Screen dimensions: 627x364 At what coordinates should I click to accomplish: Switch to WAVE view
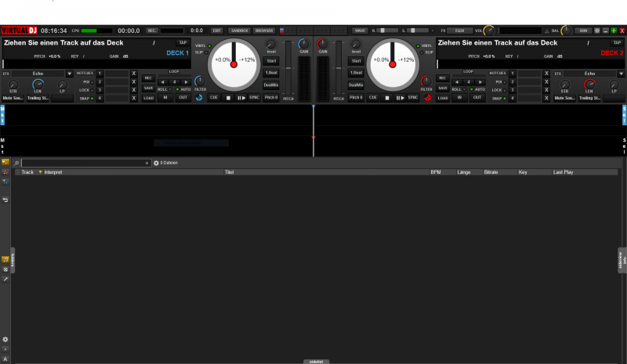click(360, 31)
